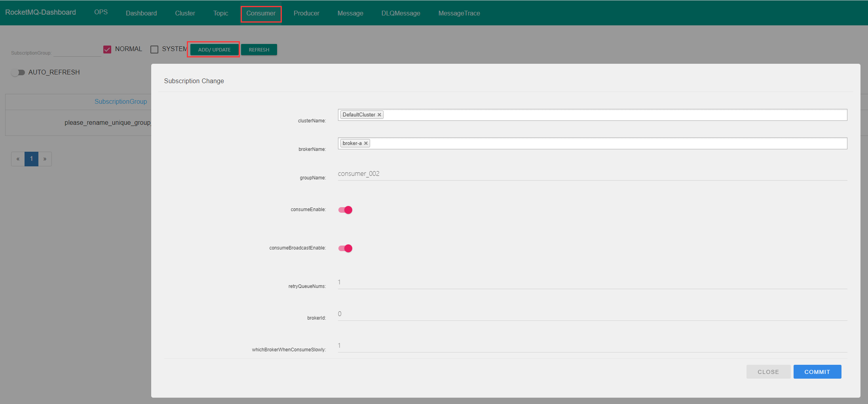Click the groupName input field
This screenshot has height=404, width=868.
click(592, 174)
